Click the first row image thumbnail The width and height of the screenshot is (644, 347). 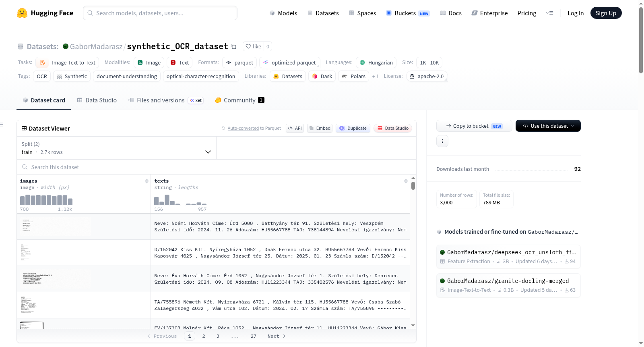tap(55, 226)
